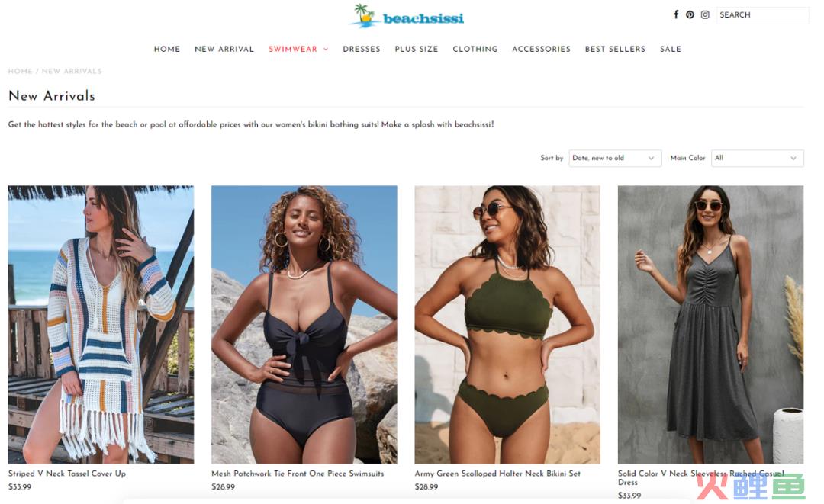Viewport: 824px width, 504px height.
Task: Open the Instagram social icon
Action: click(x=705, y=14)
